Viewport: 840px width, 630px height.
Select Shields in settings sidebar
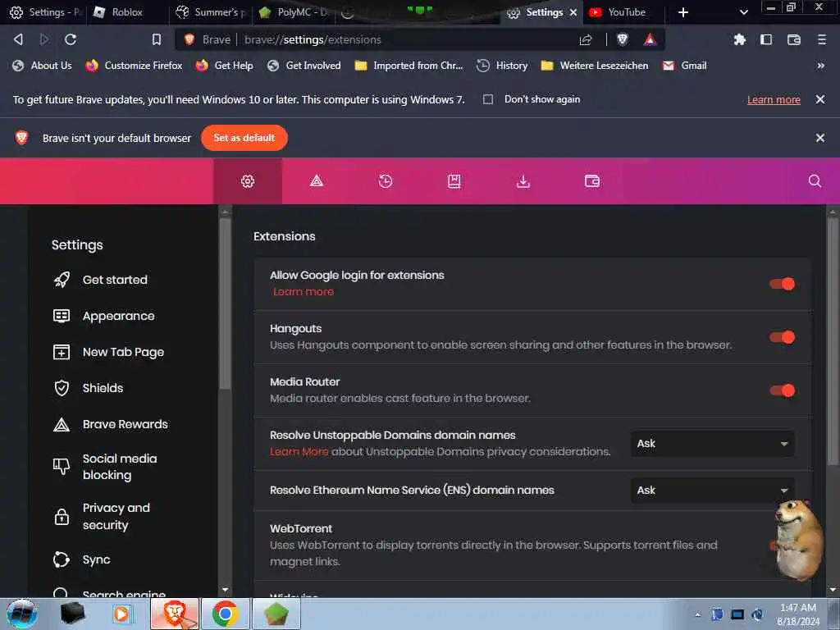pos(103,388)
